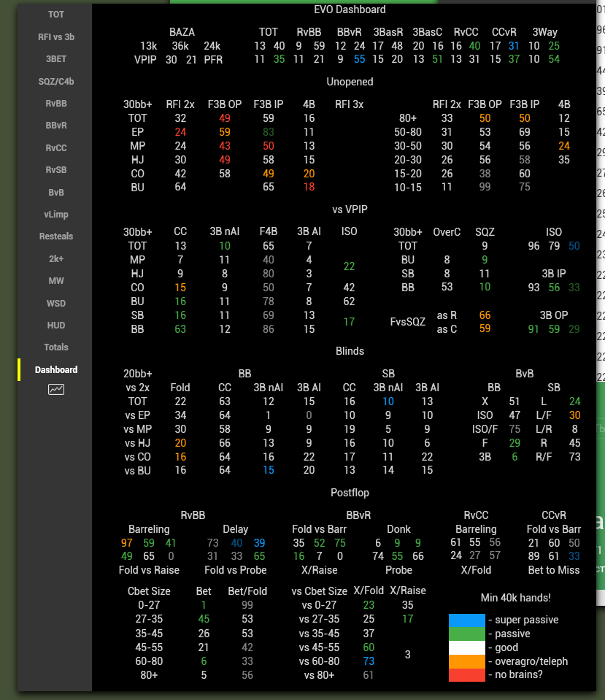This screenshot has width=605, height=700.
Task: Click the orange overagro/teleph legend swatch
Action: point(466,661)
